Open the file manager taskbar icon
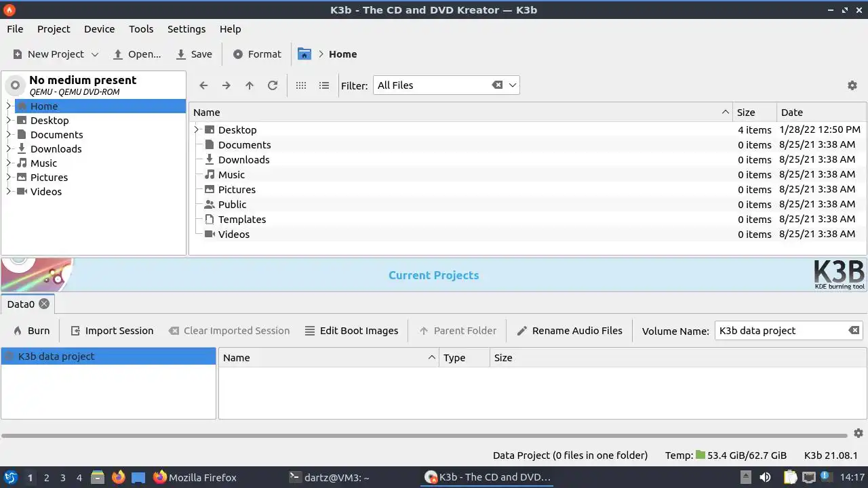868x488 pixels. click(x=98, y=477)
